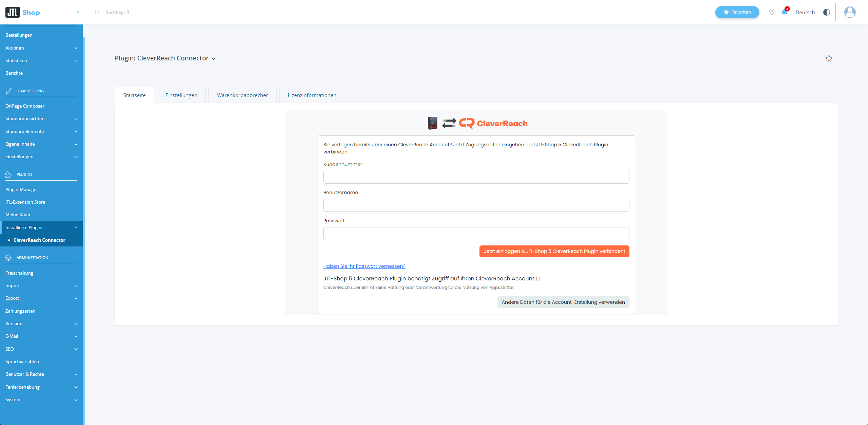Expand Eigene Inhalte menu
Screen dimensions: 868x425
41,144
